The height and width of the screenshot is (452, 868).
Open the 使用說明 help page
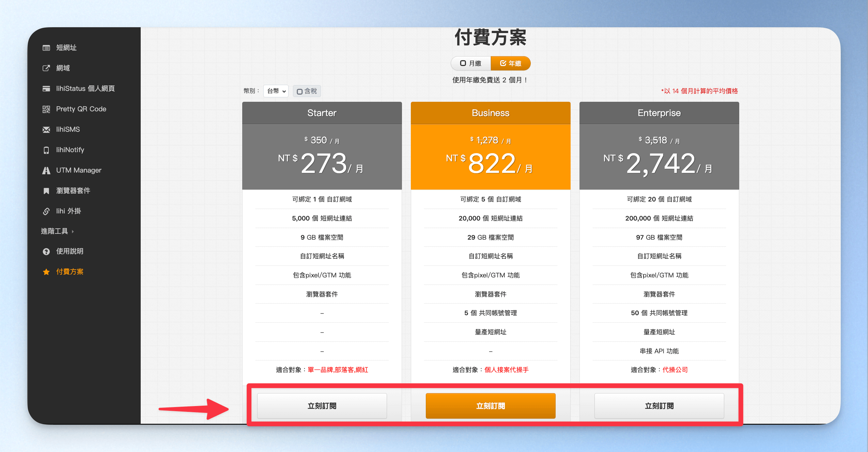63,251
